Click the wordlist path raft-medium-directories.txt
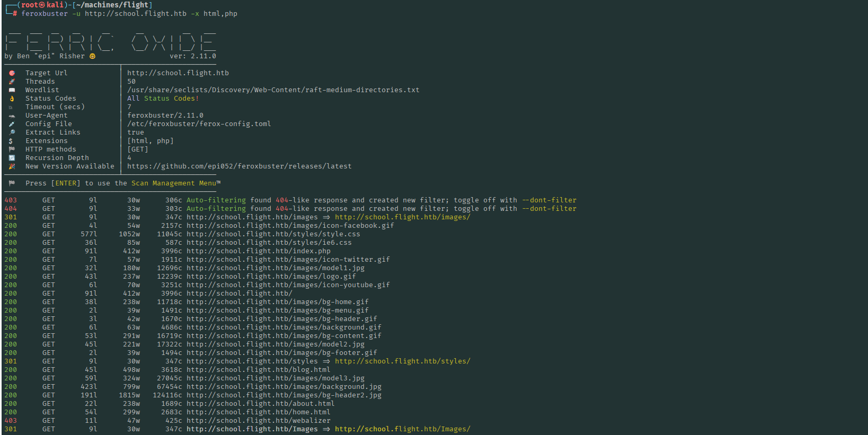Screen dimensions: 868x435 [273, 90]
